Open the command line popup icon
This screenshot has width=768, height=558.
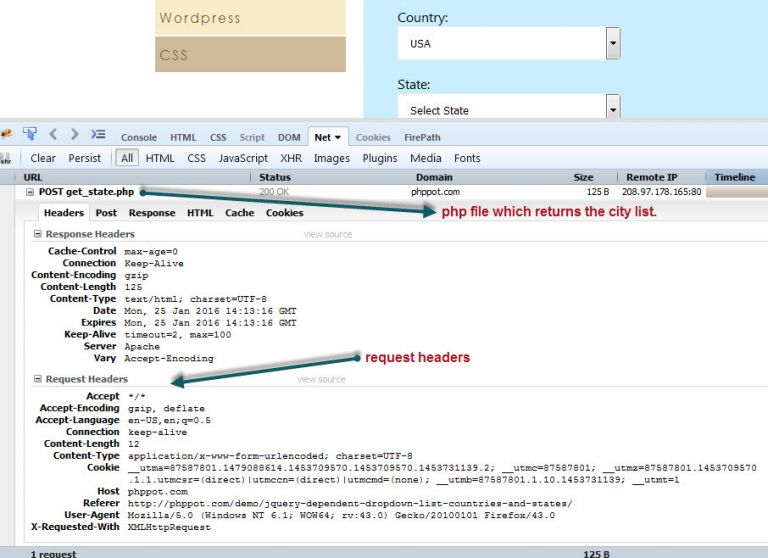click(x=97, y=134)
